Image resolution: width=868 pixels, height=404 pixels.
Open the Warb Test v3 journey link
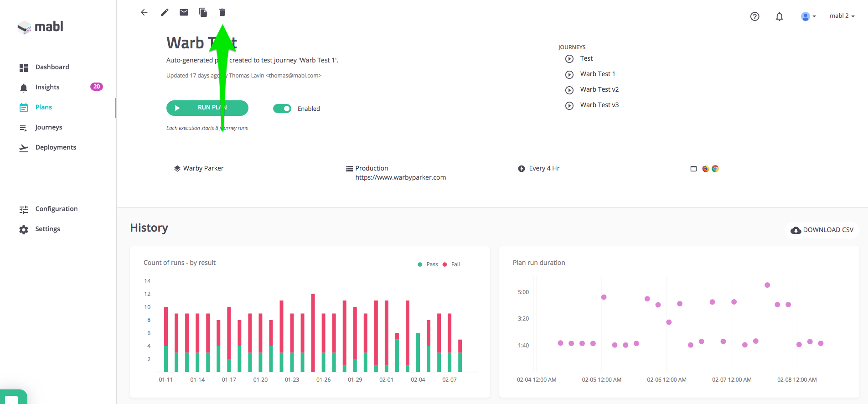coord(599,105)
